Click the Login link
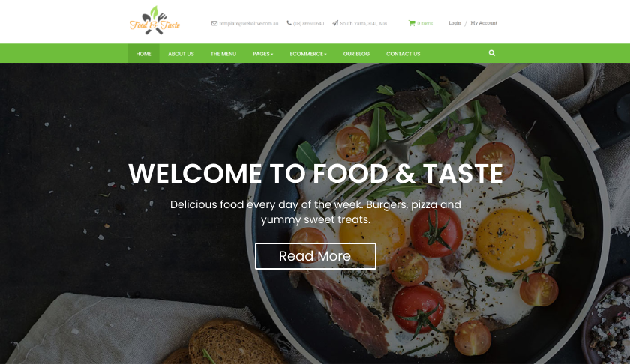Viewport: 630px width, 364px height. click(454, 23)
